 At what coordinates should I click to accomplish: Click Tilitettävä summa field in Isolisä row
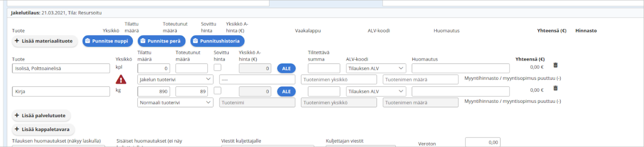tap(324, 68)
